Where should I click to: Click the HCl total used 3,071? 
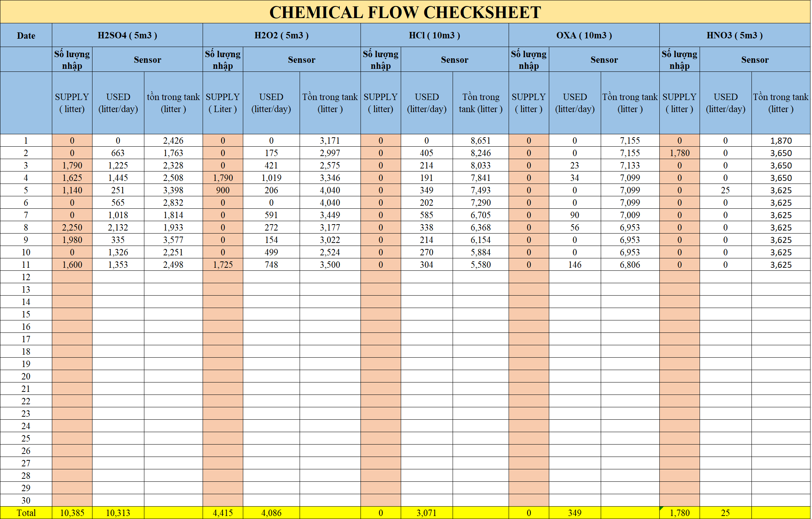point(427,513)
